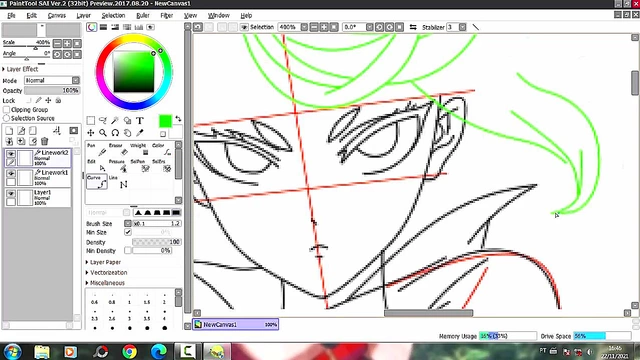Hide the Linework1 layer
This screenshot has height=360, width=640.
pyautogui.click(x=11, y=174)
